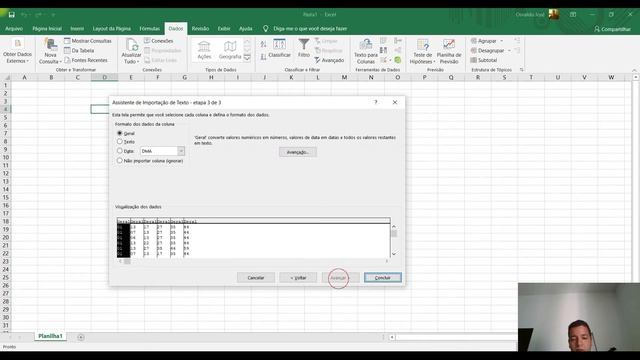Click the Voltar button

click(298, 278)
